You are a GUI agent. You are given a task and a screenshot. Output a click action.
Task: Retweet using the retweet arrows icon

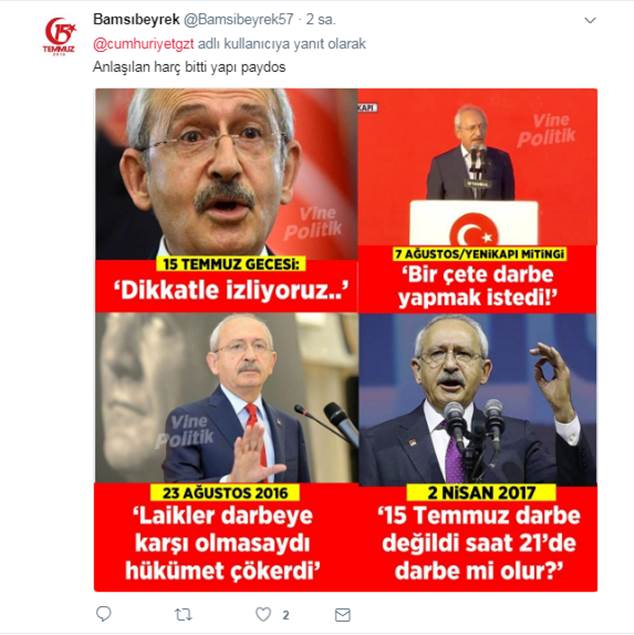[183, 615]
